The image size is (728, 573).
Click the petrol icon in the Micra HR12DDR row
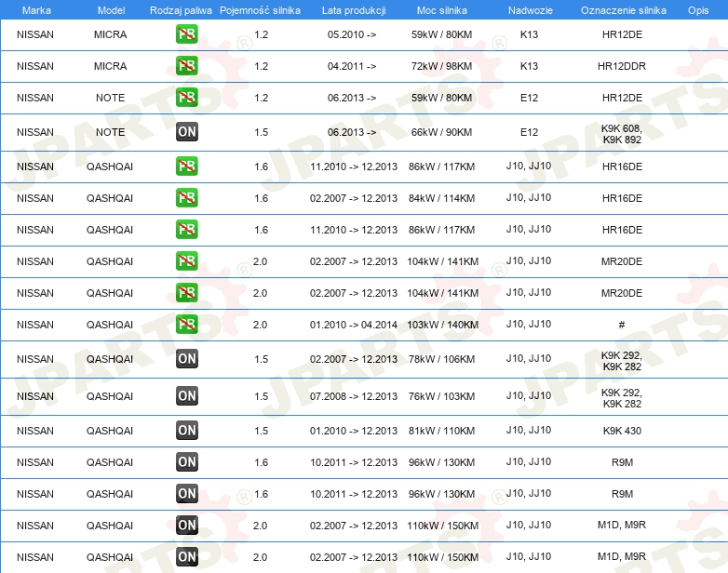point(186,66)
